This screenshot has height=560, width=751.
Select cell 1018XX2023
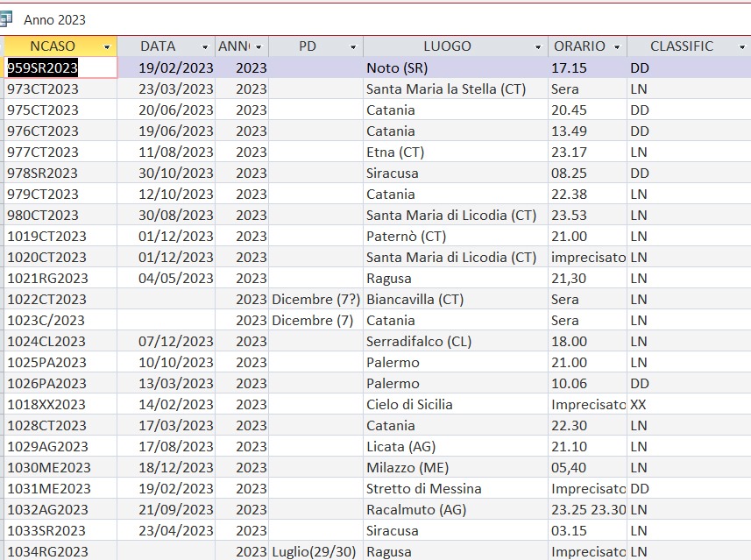pos(60,405)
